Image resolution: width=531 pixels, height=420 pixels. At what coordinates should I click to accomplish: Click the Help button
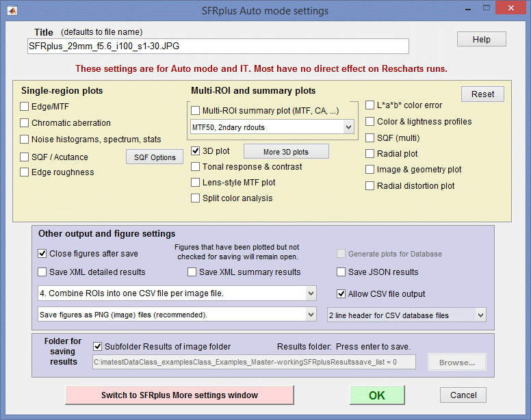[482, 39]
